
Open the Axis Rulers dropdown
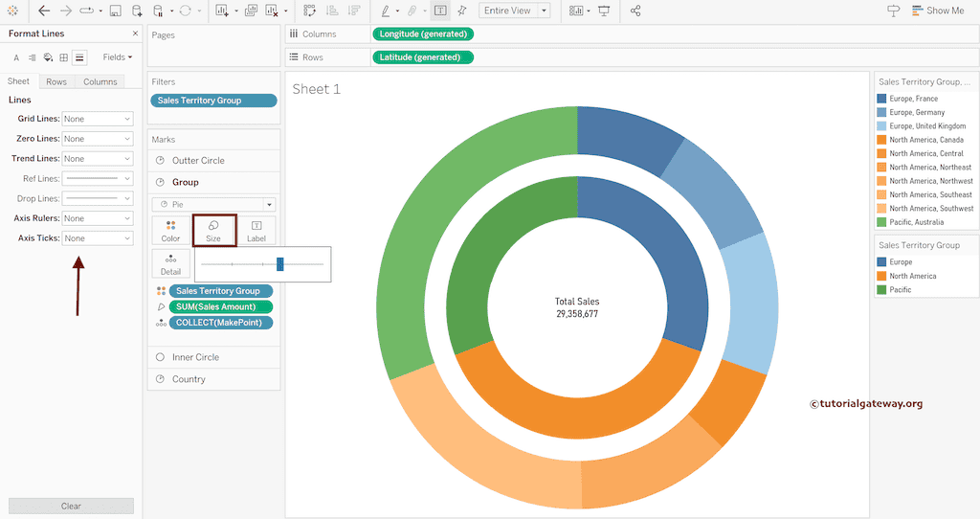(98, 218)
